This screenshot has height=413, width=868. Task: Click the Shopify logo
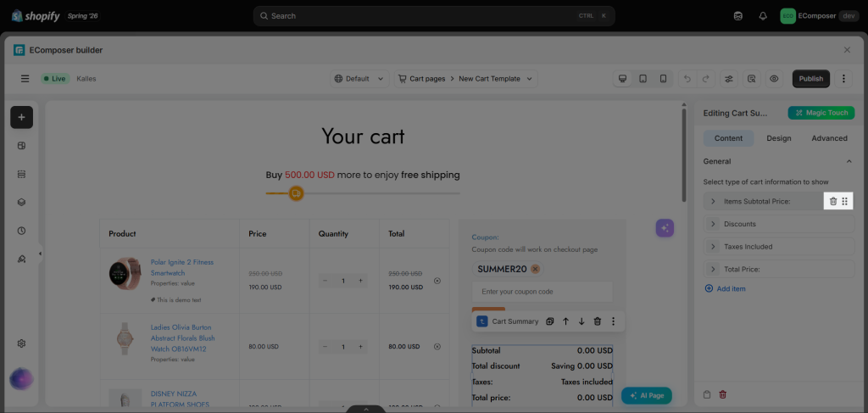[36, 15]
